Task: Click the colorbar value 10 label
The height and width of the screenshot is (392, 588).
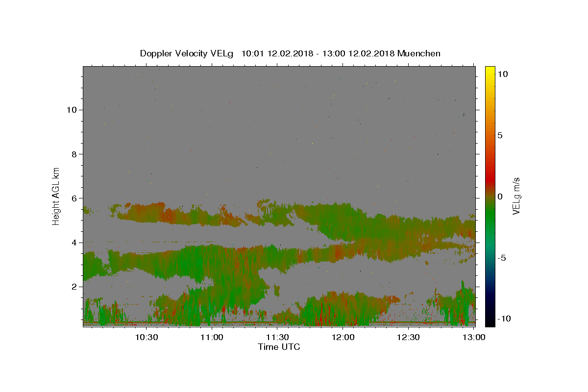Action: [x=502, y=73]
